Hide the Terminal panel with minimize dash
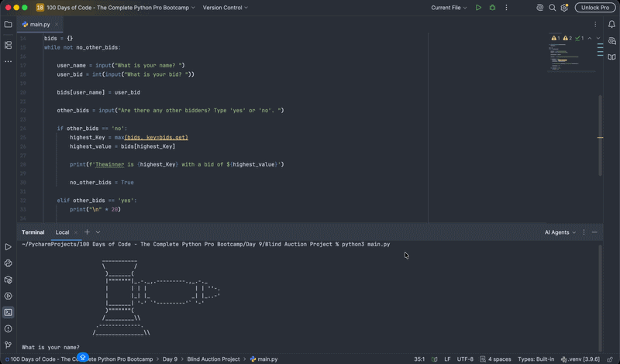 click(594, 232)
